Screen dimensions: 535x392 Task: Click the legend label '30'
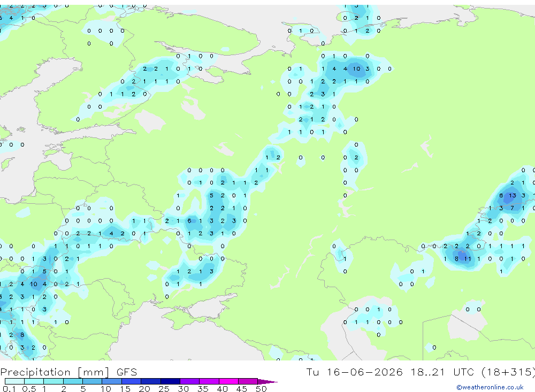coord(183,389)
